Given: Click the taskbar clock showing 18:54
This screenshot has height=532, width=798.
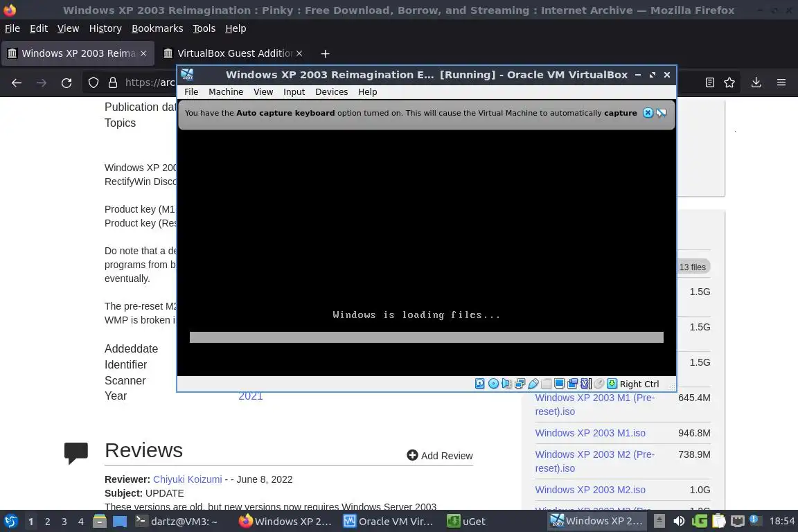Looking at the screenshot, I should click(x=781, y=521).
